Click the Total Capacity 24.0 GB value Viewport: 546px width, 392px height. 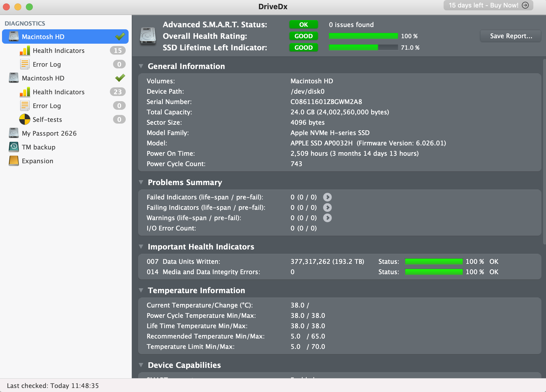pyautogui.click(x=340, y=112)
